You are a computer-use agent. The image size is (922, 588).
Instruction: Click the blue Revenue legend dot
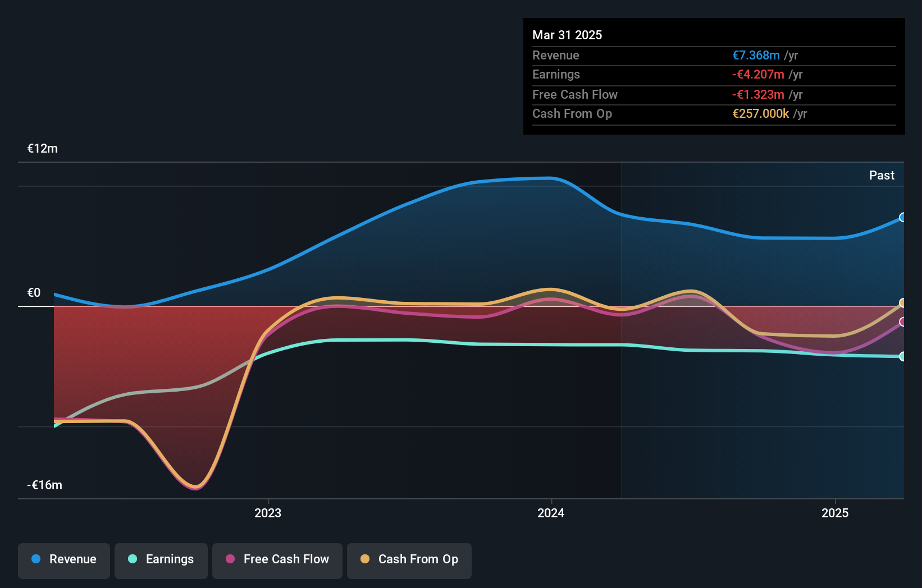tap(36, 559)
